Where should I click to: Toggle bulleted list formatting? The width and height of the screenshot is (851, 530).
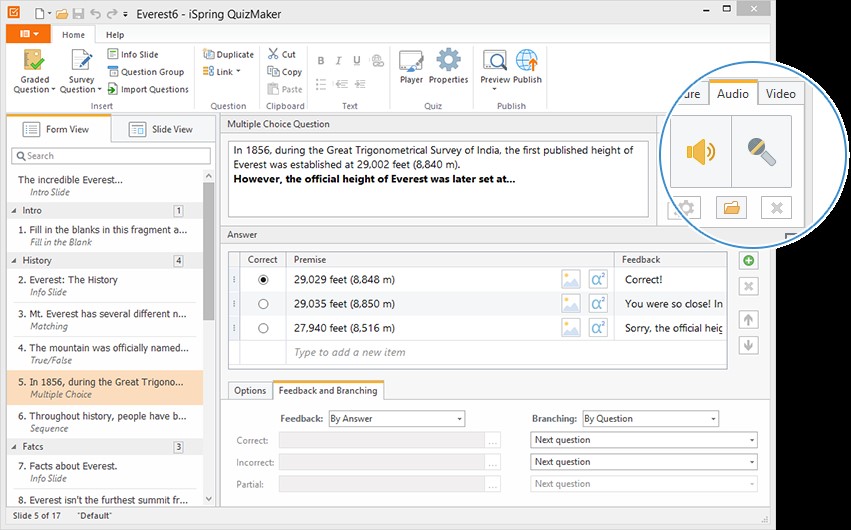[x=321, y=84]
